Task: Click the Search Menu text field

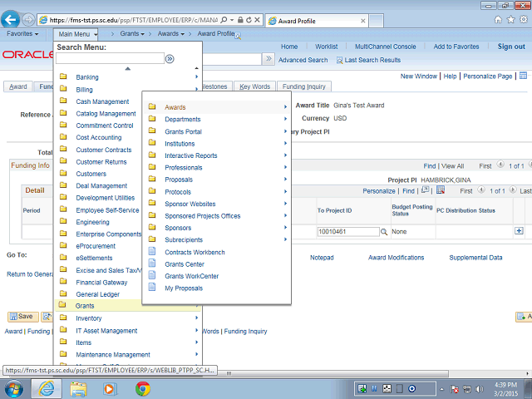Action: (110, 59)
